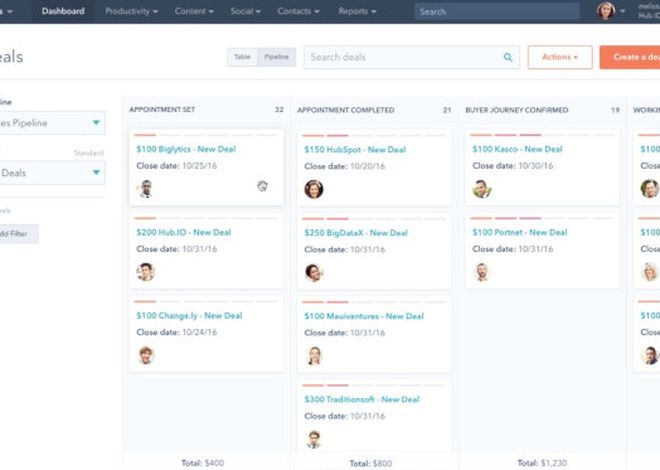Open the Content menu
The width and height of the screenshot is (660, 470).
click(x=194, y=11)
